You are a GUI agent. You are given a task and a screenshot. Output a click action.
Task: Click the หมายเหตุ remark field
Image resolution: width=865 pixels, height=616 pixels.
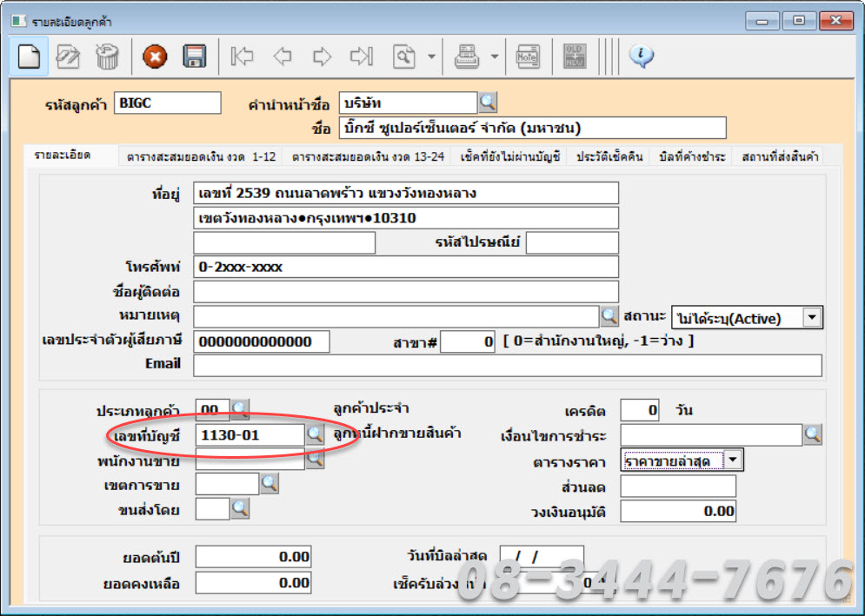[x=396, y=317]
